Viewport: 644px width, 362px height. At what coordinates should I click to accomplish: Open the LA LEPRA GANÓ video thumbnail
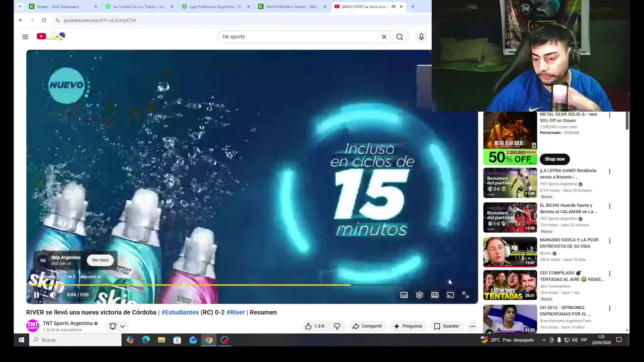[x=510, y=183]
